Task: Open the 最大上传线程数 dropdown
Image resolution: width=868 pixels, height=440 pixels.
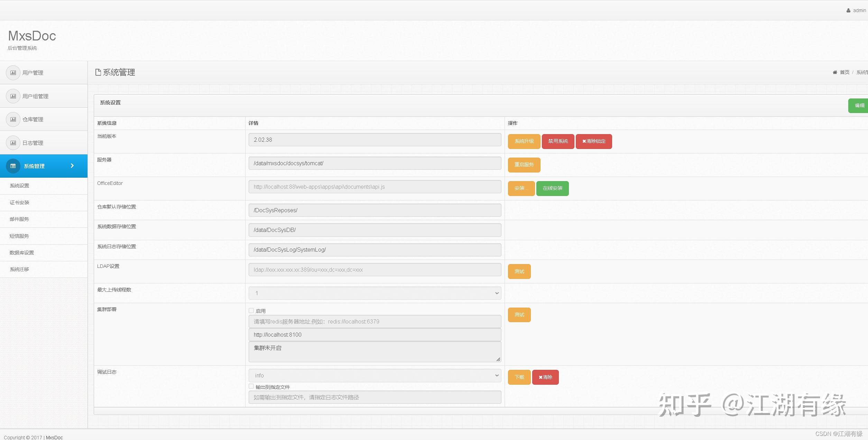Action: coord(375,293)
